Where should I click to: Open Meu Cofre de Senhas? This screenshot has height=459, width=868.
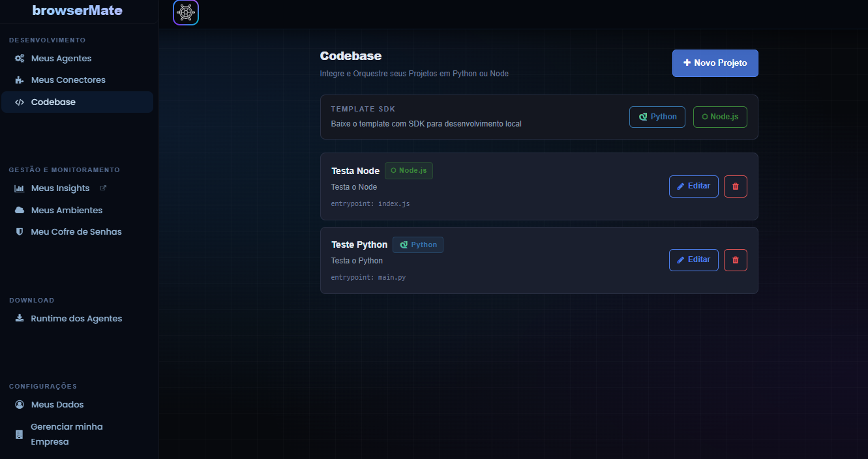pos(77,232)
